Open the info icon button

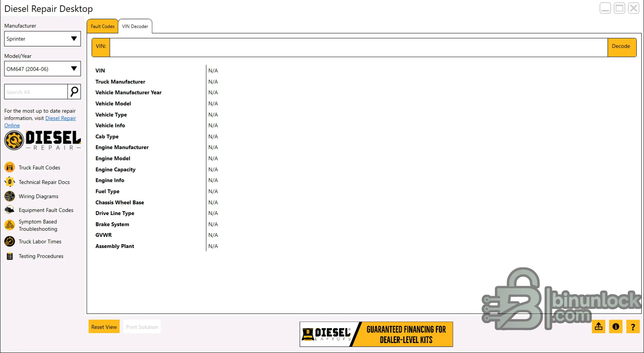click(616, 327)
